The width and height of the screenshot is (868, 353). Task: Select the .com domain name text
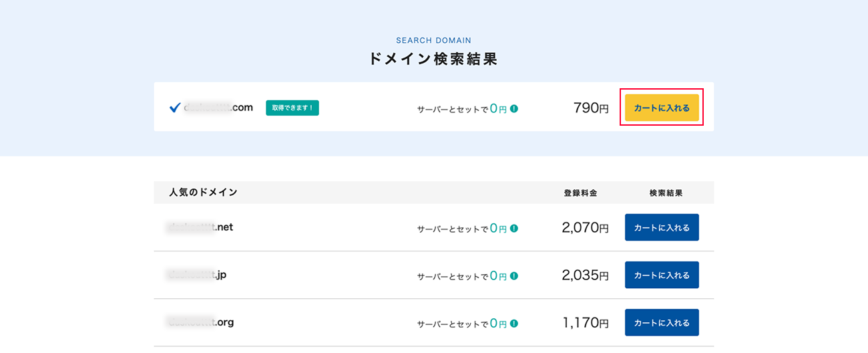click(218, 107)
